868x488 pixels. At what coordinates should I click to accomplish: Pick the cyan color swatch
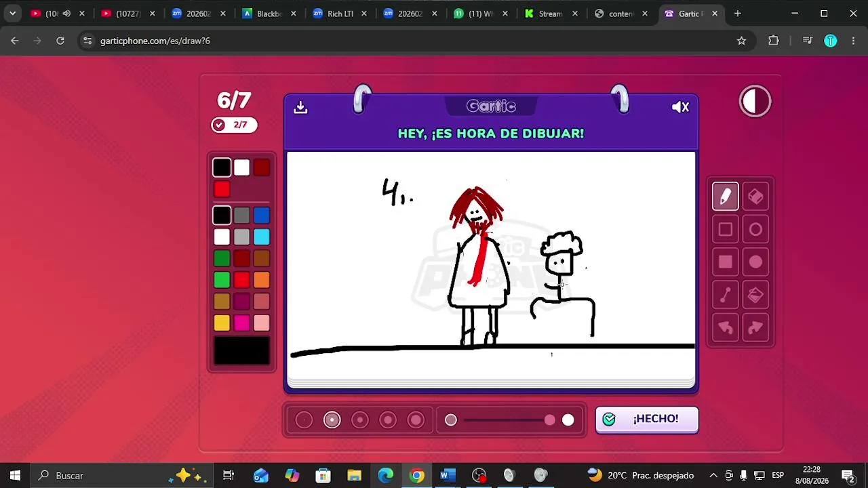pos(262,237)
